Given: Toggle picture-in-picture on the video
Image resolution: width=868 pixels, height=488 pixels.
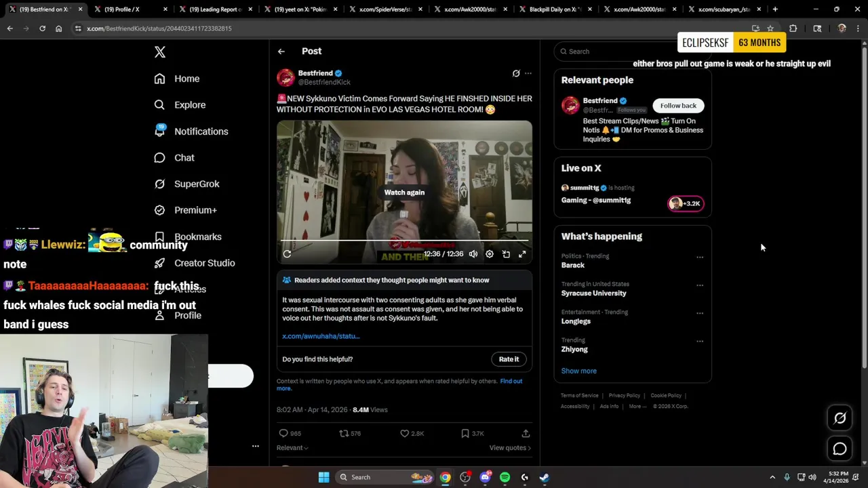Looking at the screenshot, I should pos(506,254).
